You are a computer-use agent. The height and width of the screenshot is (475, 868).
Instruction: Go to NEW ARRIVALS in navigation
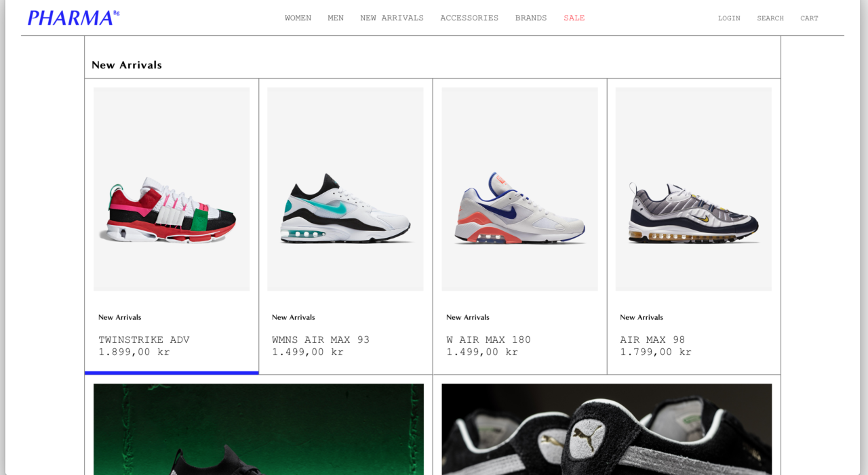click(x=392, y=18)
